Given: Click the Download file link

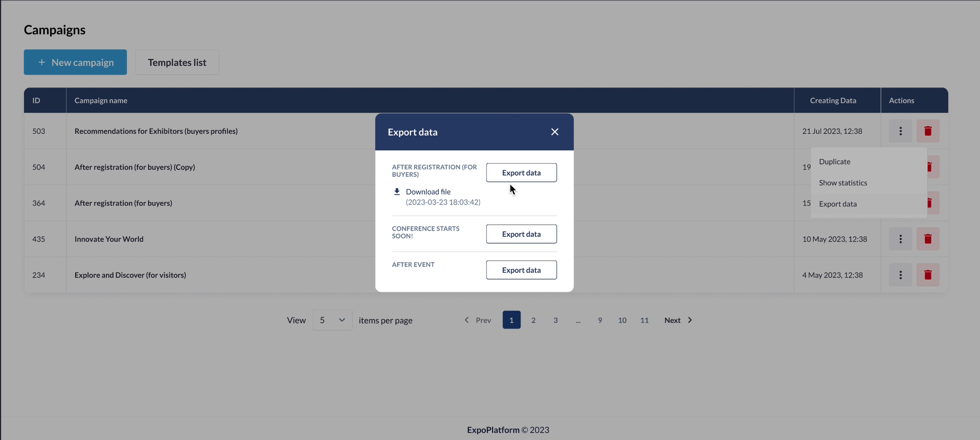Looking at the screenshot, I should (428, 192).
